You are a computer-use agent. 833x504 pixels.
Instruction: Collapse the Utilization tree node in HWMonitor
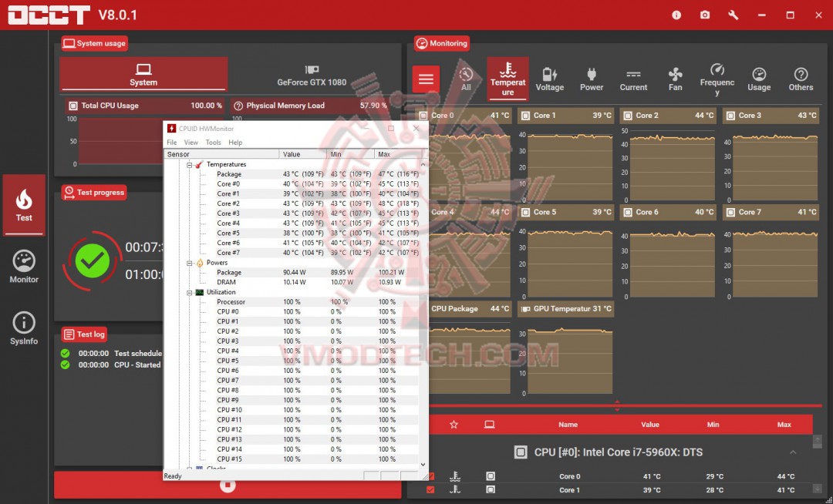[x=189, y=292]
